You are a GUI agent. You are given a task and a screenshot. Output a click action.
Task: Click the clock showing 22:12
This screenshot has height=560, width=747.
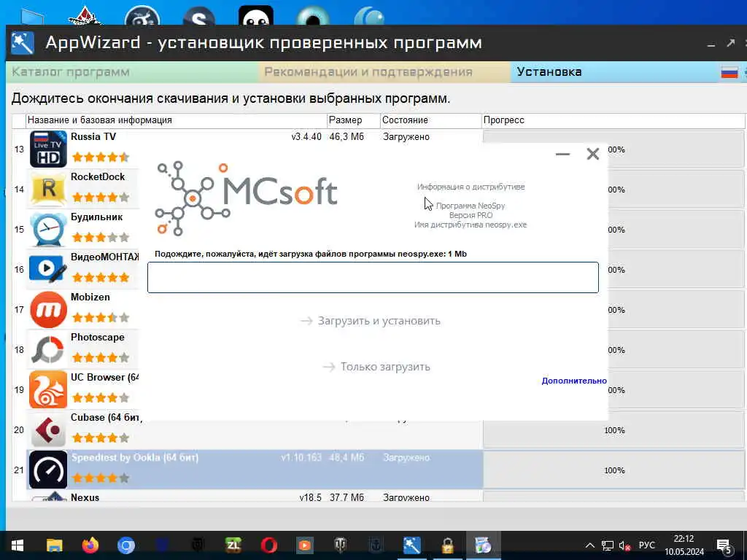(684, 539)
